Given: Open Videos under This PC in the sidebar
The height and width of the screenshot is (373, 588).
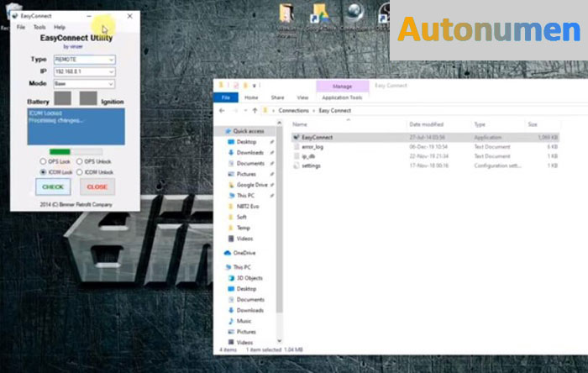Looking at the screenshot, I should tap(240, 343).
